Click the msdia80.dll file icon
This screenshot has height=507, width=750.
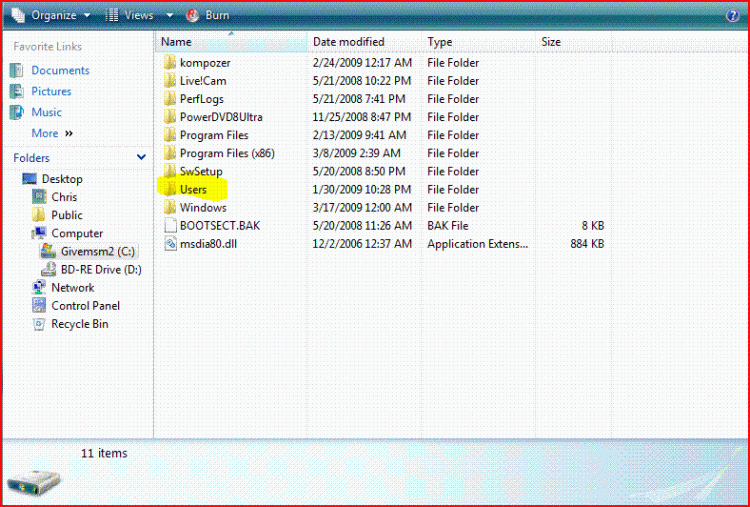[x=170, y=244]
